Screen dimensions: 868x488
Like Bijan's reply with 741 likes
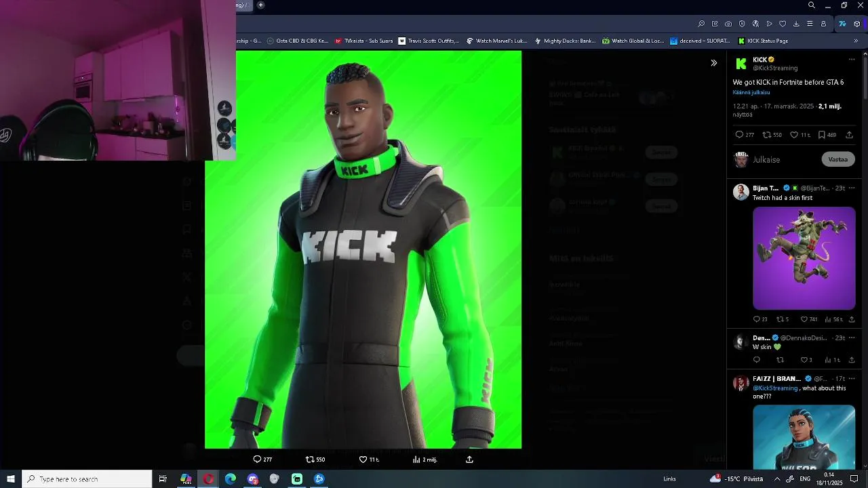(809, 319)
